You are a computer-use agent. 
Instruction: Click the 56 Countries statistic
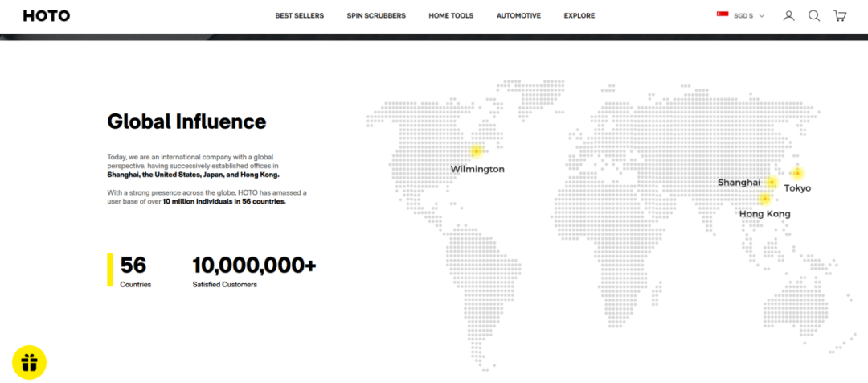(x=134, y=270)
